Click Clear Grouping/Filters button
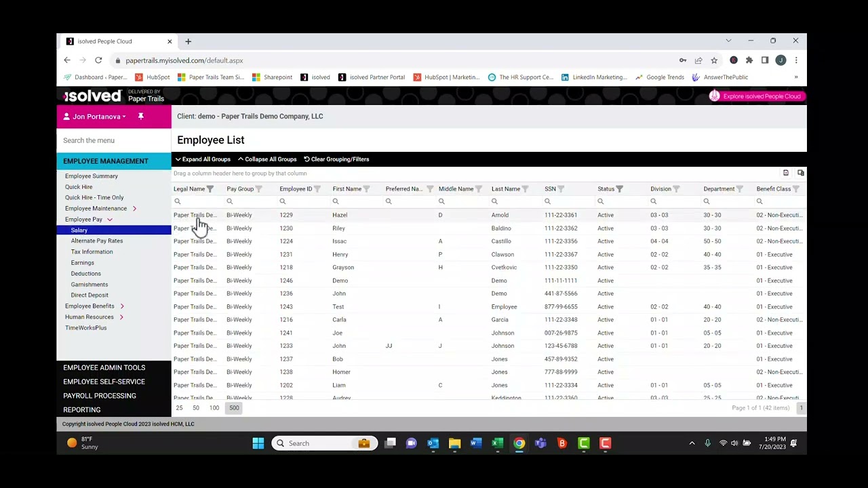868x488 pixels. pos(336,159)
